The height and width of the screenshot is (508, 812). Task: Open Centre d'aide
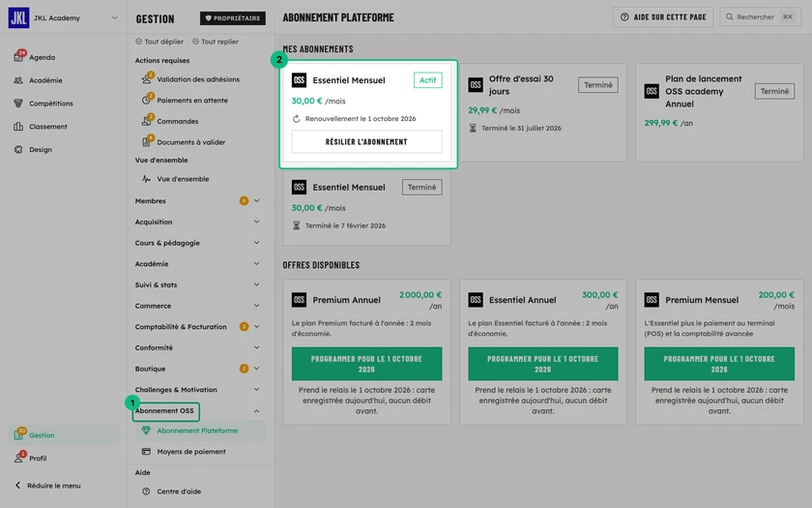(x=179, y=492)
